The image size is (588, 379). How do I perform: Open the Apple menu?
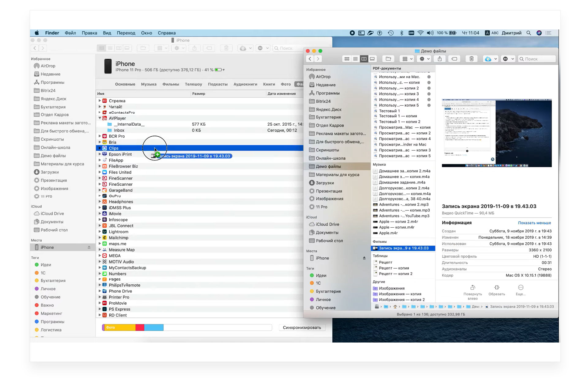tap(37, 33)
